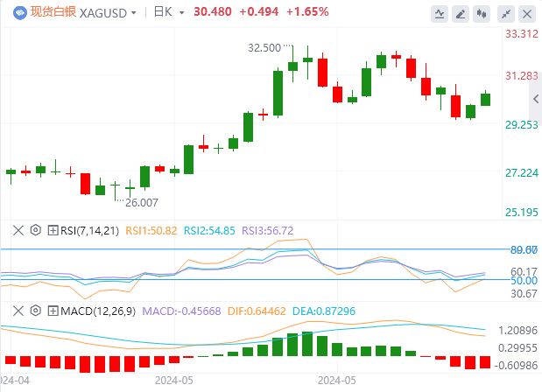Click the 29.253 price axis label
542x392 pixels.
pos(522,125)
